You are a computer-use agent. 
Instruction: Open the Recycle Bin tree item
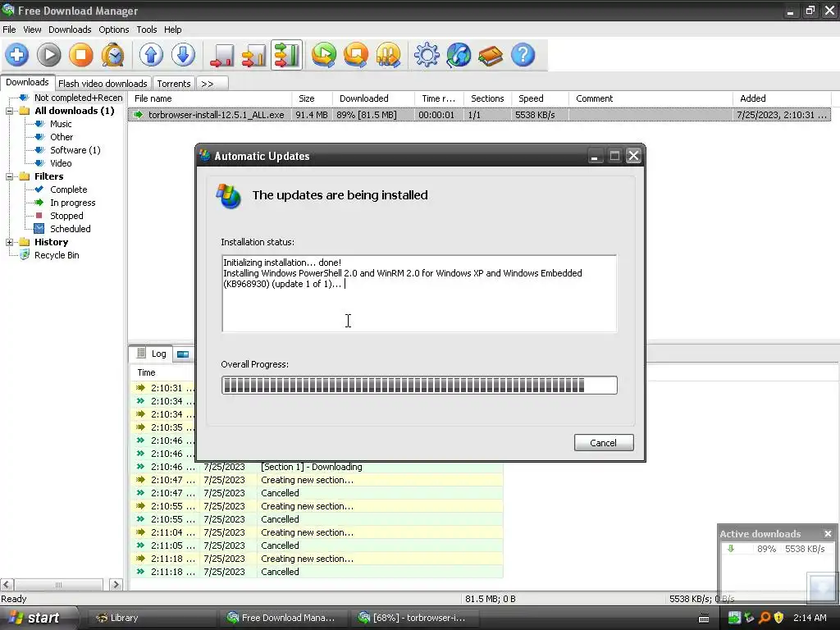click(57, 255)
